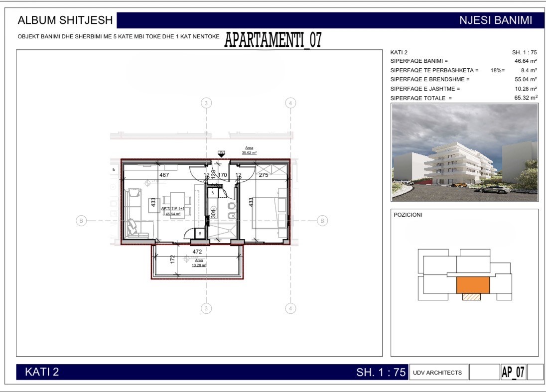The height and width of the screenshot is (392, 546).
Task: Click the FR refrigerator symbol near the balcony door
Action: click(x=199, y=233)
